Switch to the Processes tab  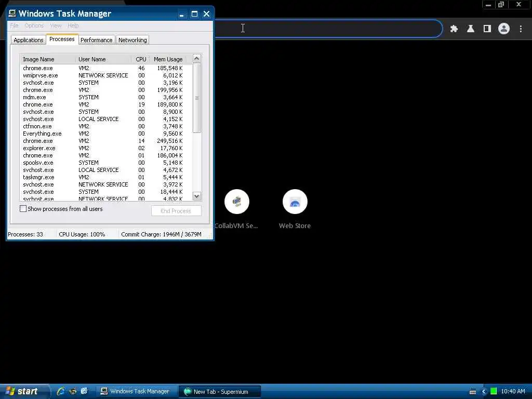[x=62, y=39]
